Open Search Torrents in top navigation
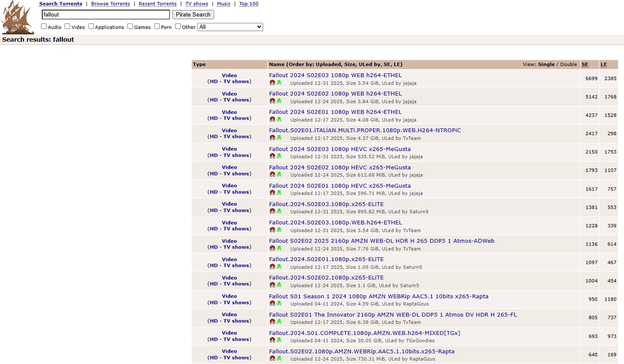 pyautogui.click(x=61, y=4)
